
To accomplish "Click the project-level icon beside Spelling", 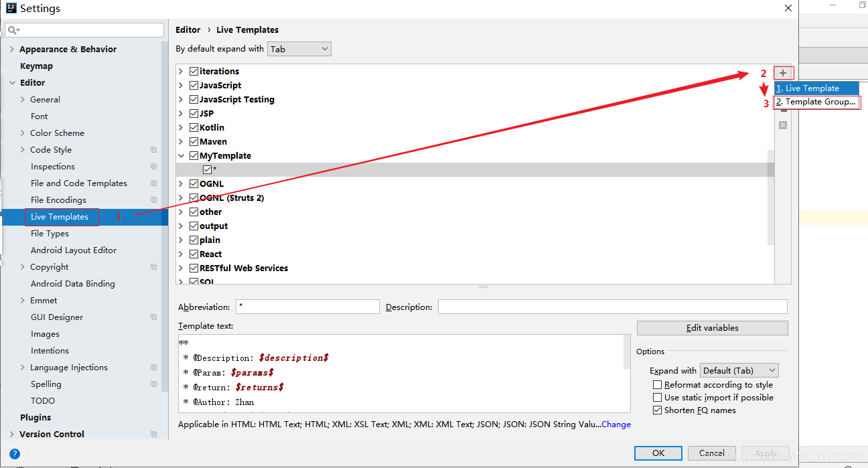I will [x=154, y=384].
